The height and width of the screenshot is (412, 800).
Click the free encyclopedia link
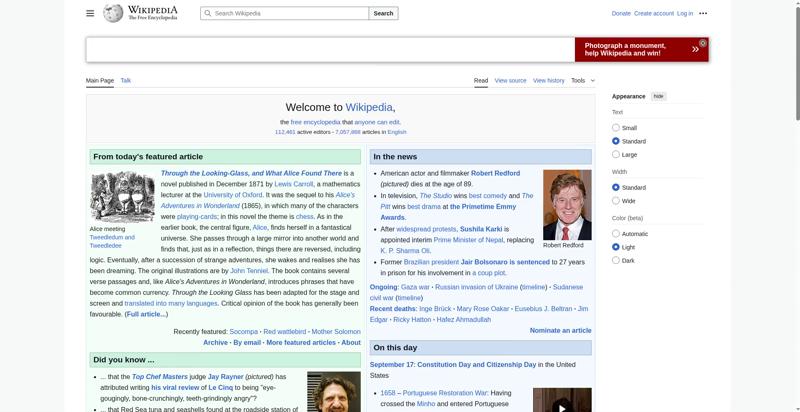[315, 122]
